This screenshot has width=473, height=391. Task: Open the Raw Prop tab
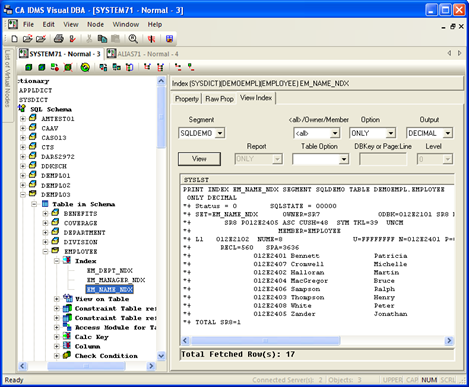tap(219, 99)
